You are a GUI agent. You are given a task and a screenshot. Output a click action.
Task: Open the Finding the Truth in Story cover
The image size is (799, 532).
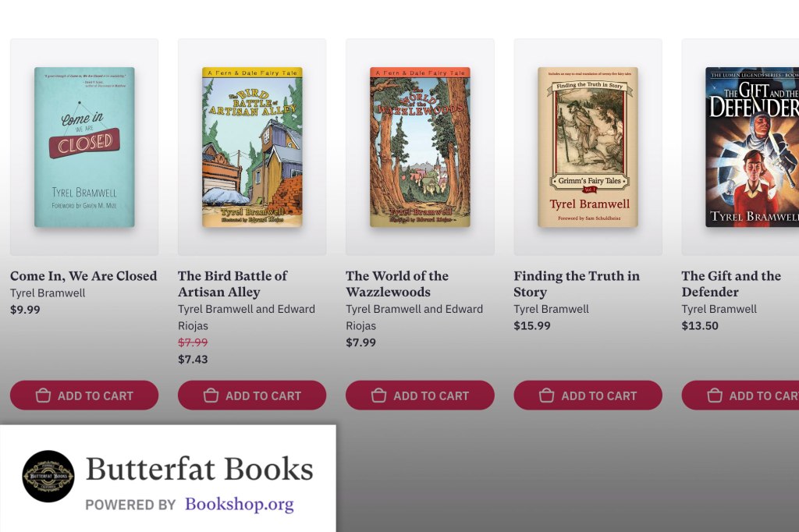(588, 147)
